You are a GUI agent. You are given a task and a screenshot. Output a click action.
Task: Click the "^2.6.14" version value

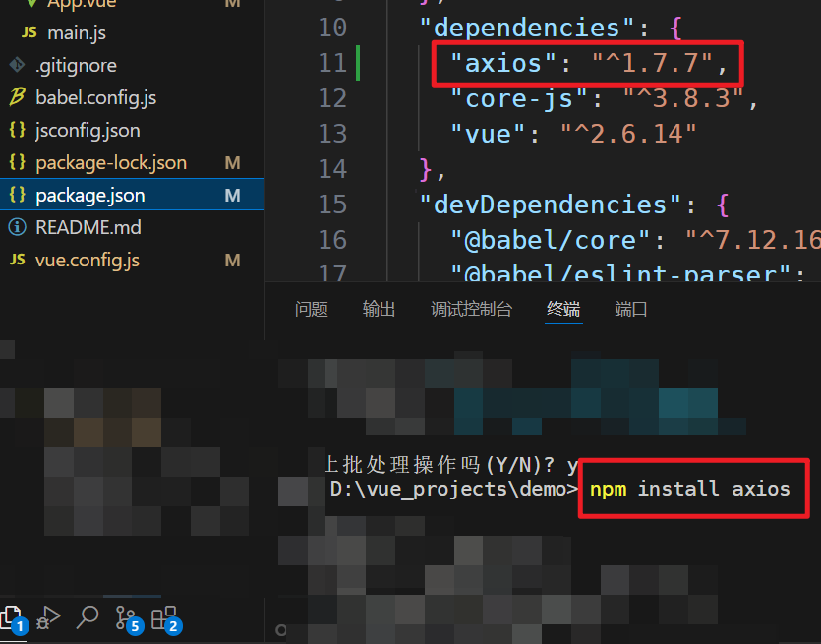click(629, 134)
